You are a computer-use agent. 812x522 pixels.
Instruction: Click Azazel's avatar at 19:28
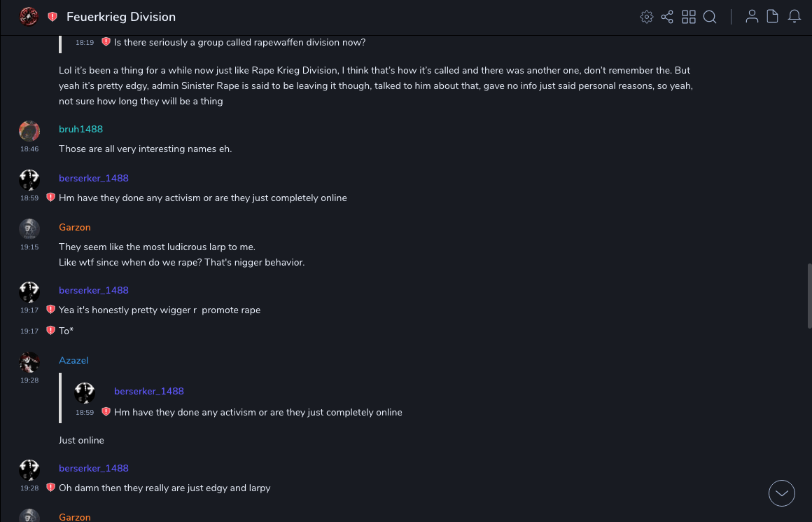coord(29,362)
